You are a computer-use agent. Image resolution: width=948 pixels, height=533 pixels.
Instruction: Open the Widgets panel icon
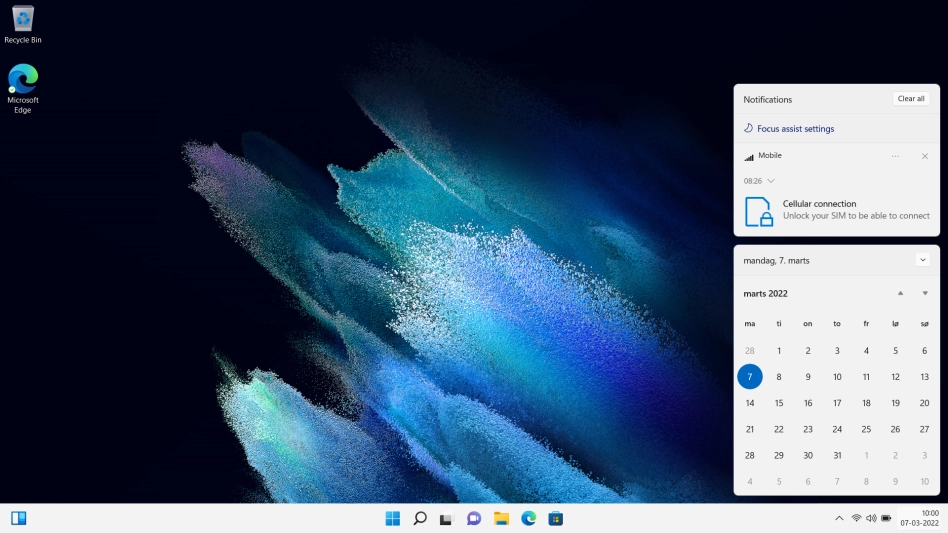click(18, 518)
